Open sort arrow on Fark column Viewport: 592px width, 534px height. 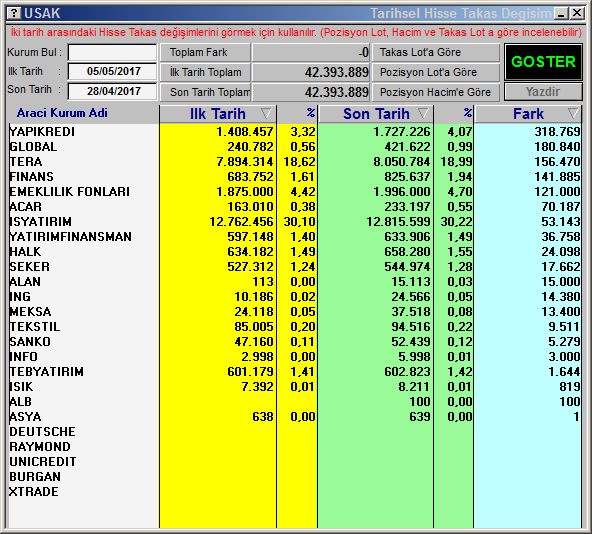pyautogui.click(x=573, y=113)
